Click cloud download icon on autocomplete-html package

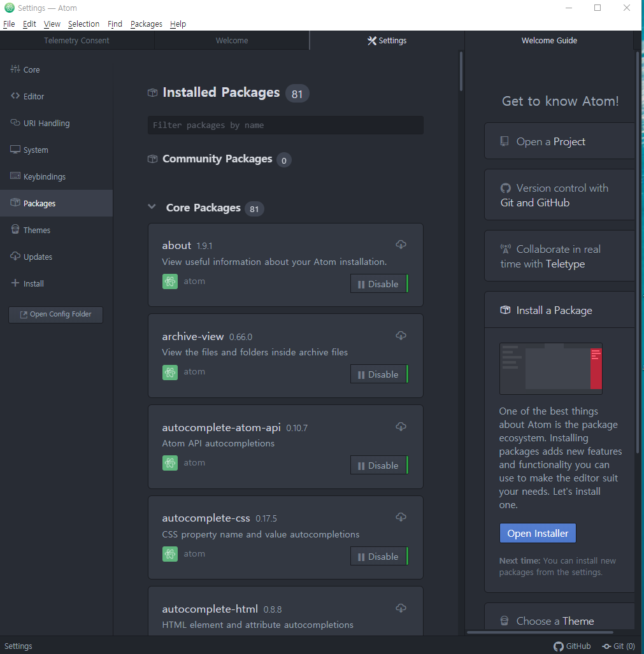(x=401, y=608)
